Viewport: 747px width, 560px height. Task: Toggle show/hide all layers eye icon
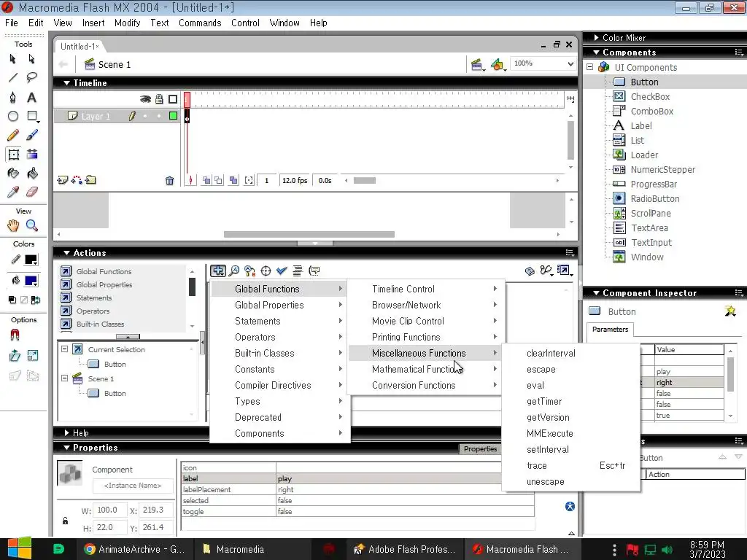pyautogui.click(x=145, y=99)
